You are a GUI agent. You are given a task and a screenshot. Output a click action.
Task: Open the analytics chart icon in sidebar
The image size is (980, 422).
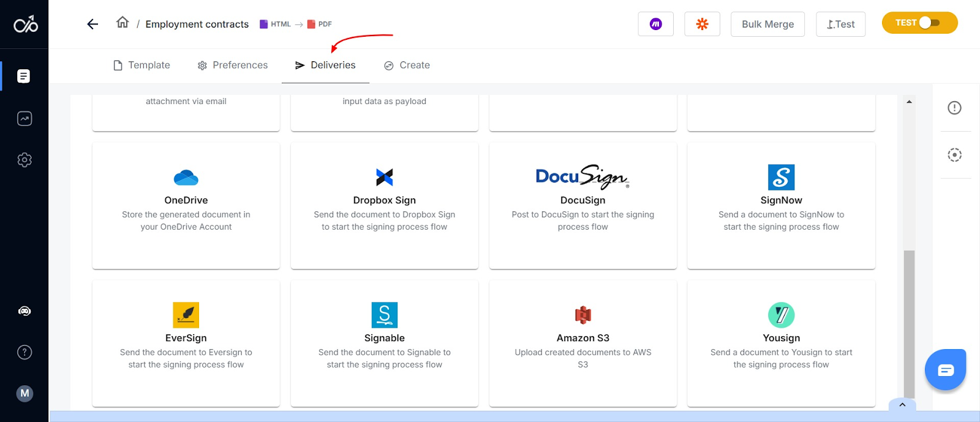coord(24,118)
